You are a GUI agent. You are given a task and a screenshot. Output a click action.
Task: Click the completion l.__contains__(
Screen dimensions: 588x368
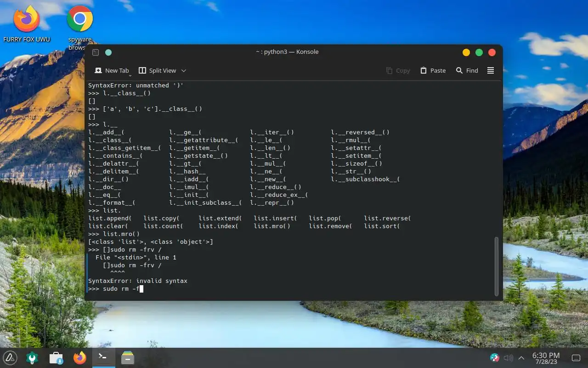[116, 156]
